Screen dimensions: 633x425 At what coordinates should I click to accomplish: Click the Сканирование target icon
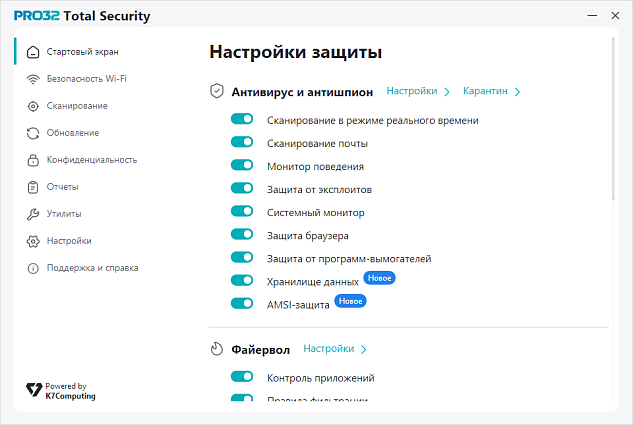coord(33,106)
